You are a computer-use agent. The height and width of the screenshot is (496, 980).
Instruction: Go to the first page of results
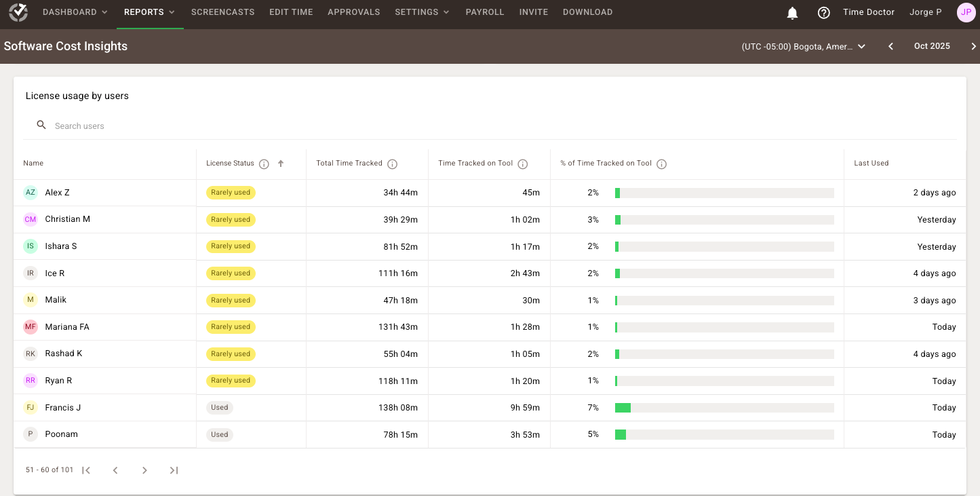click(86, 470)
